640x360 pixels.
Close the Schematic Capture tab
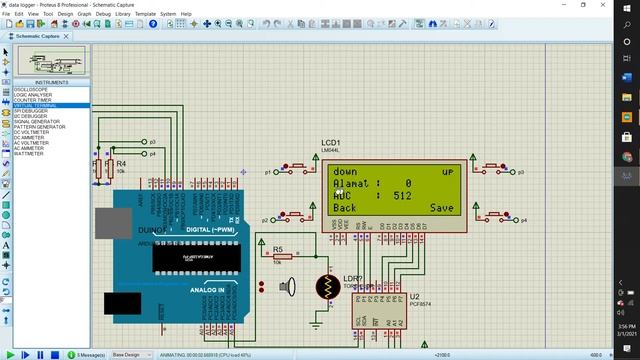pyautogui.click(x=66, y=36)
